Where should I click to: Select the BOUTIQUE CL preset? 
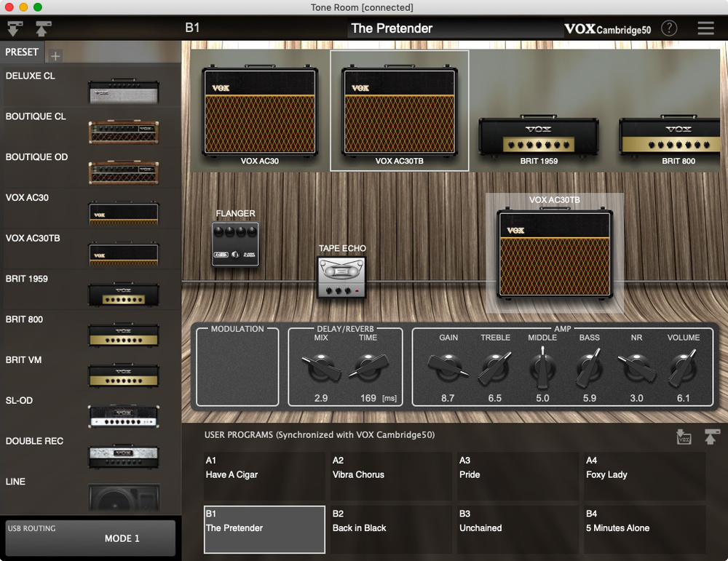(x=90, y=127)
